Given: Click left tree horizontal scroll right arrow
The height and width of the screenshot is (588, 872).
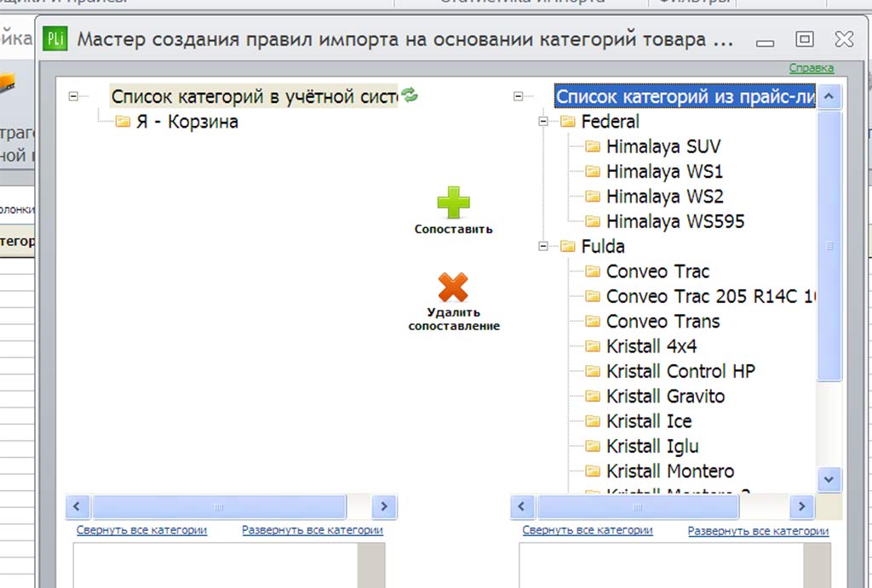Looking at the screenshot, I should click(384, 506).
